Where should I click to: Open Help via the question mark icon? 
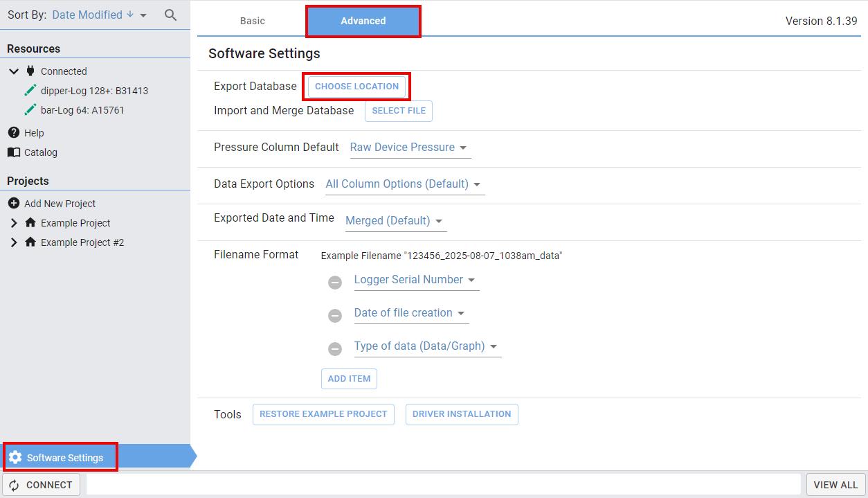point(13,132)
